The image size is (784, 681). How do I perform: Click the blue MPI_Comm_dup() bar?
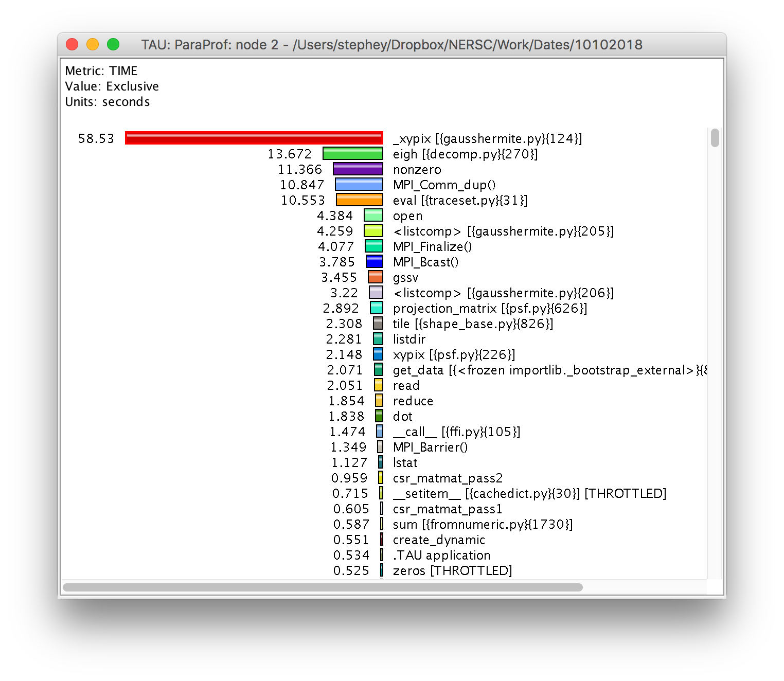pyautogui.click(x=359, y=184)
